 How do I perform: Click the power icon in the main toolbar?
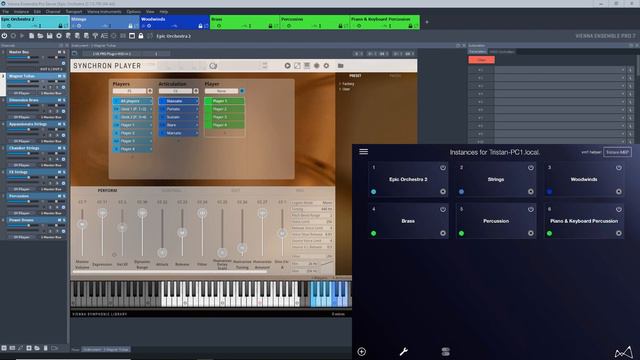coord(4,36)
